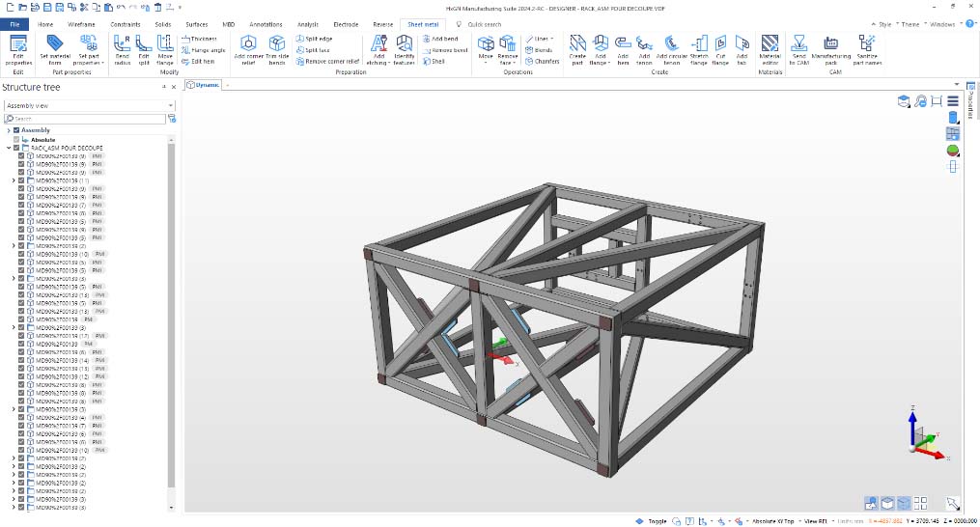The image size is (980, 527).
Task: Open the Solids ribbon tab
Action: [x=163, y=24]
